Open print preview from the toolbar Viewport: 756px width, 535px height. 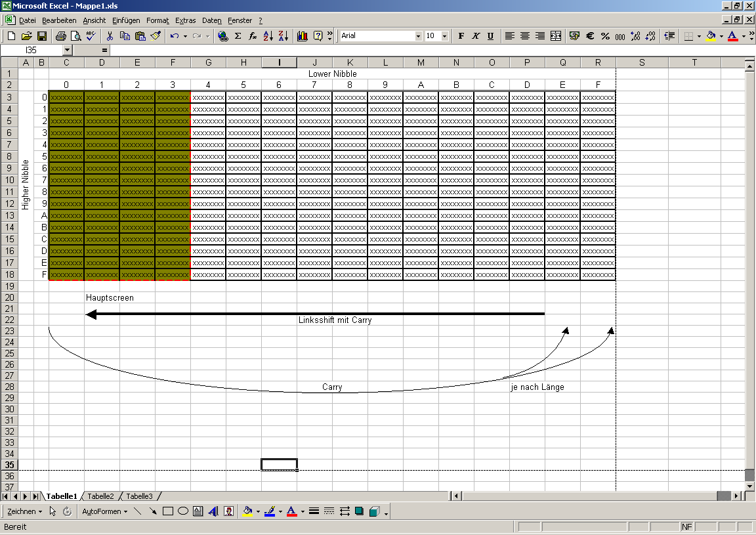tap(75, 35)
